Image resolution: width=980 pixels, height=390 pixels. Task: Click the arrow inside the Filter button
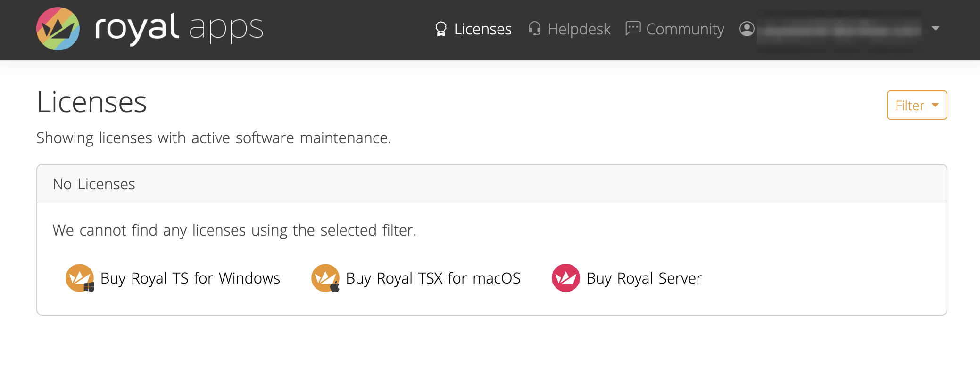[935, 105]
